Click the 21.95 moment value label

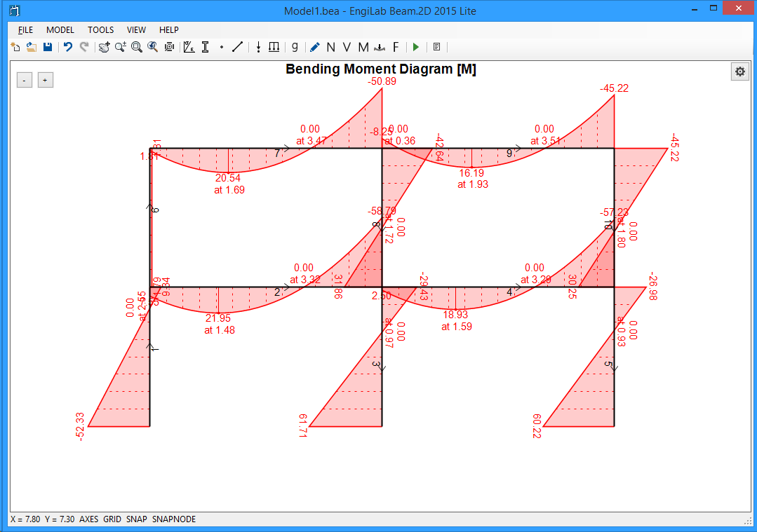218,318
